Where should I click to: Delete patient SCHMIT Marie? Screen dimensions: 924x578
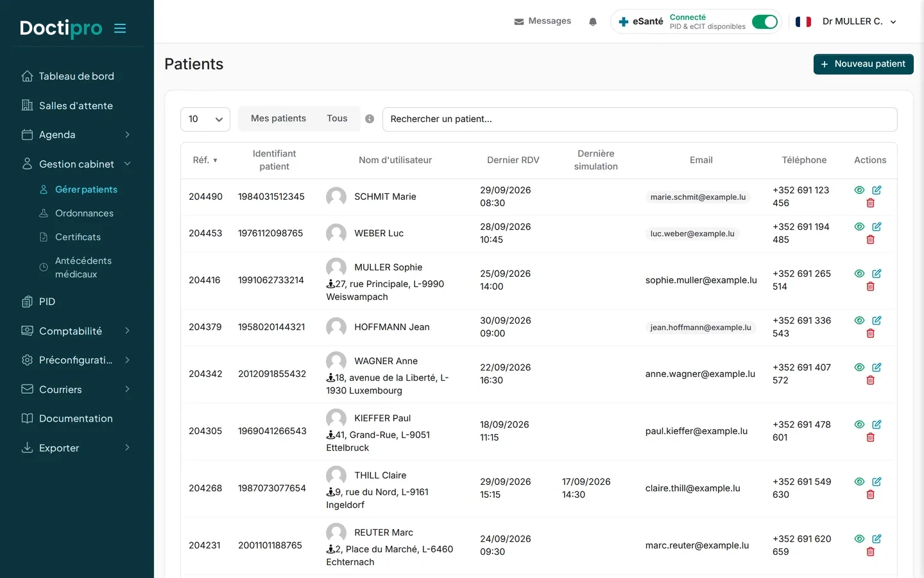click(x=871, y=203)
